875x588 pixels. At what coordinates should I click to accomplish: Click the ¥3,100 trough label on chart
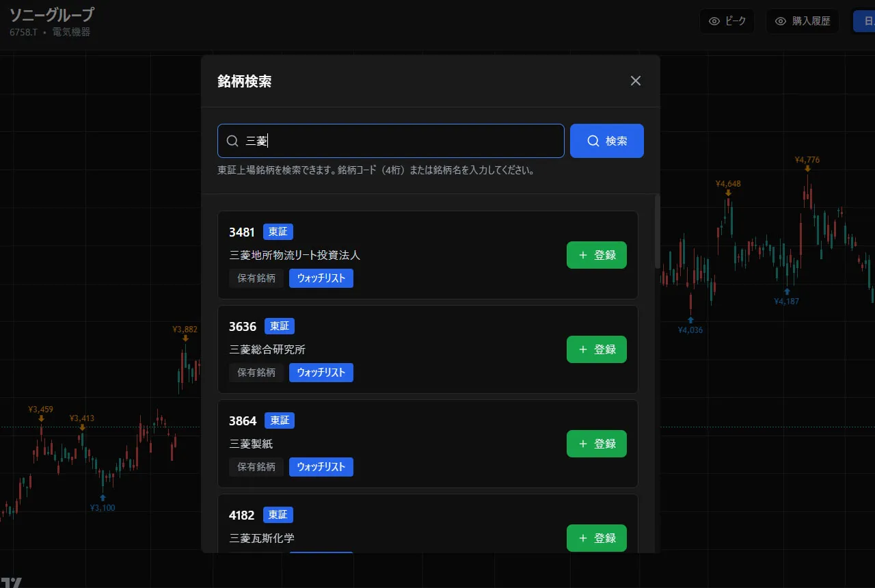[103, 507]
